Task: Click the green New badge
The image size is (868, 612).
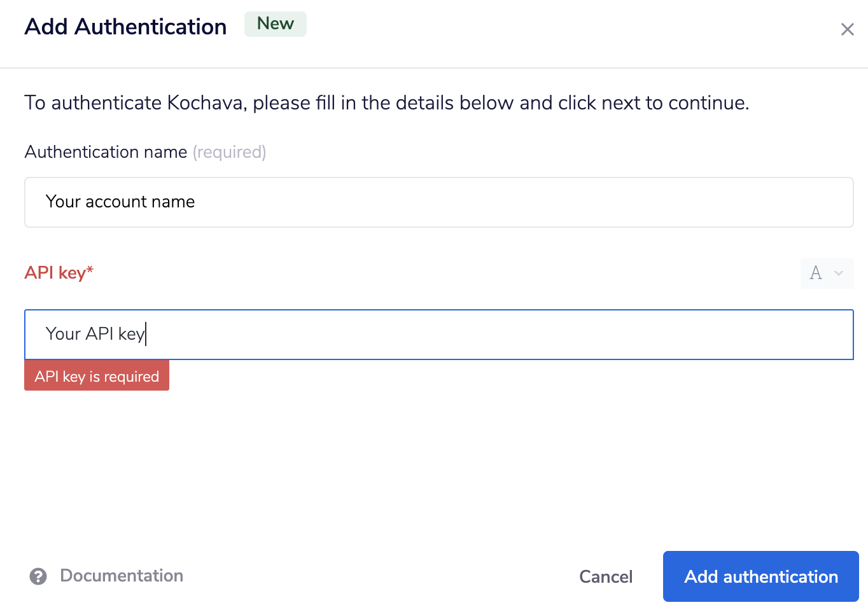Action: point(275,24)
